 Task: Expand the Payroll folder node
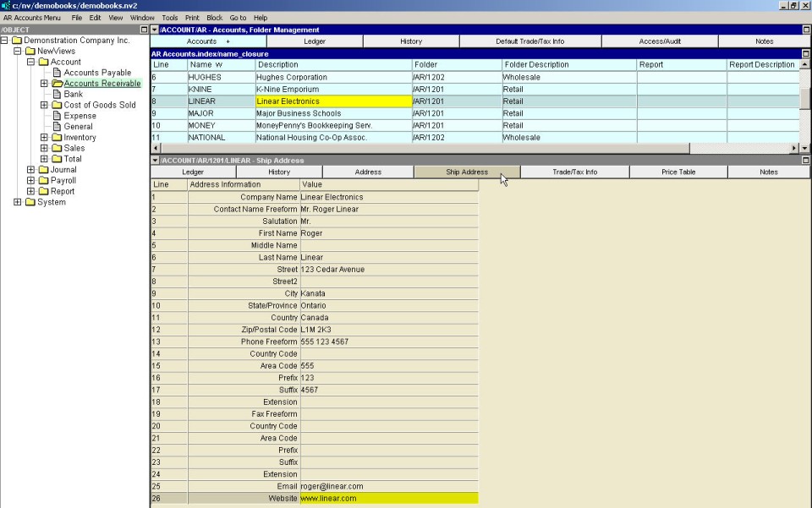pyautogui.click(x=31, y=181)
